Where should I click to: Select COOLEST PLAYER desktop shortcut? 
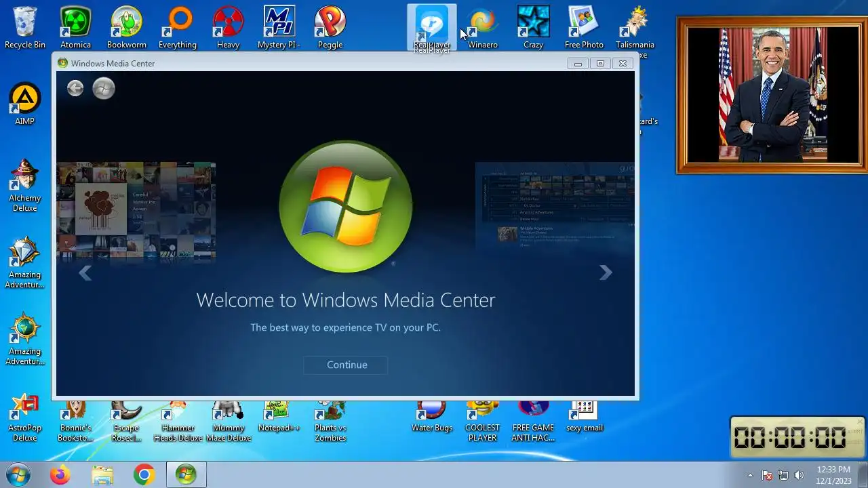483,420
